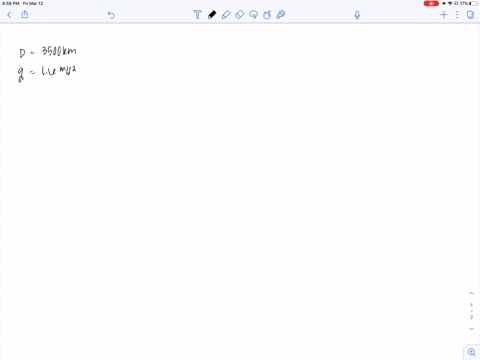Image resolution: width=480 pixels, height=360 pixels.
Task: Select the Pen tool
Action: tap(212, 15)
